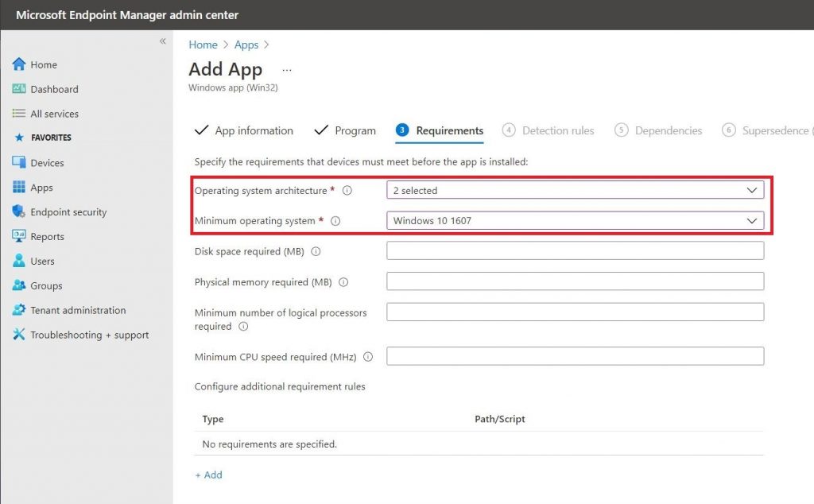Click the Home house icon in sidebar
The width and height of the screenshot is (814, 504).
tap(19, 64)
